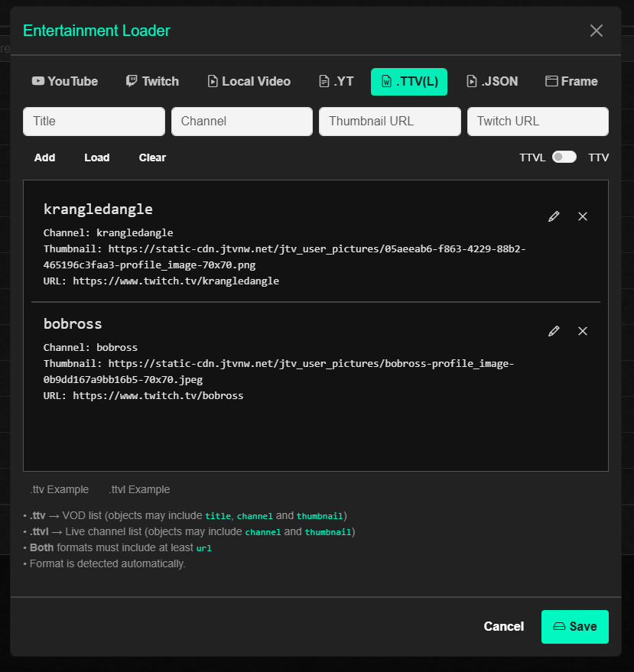The width and height of the screenshot is (634, 672).
Task: Switch to the .JSON tab
Action: [x=492, y=82]
